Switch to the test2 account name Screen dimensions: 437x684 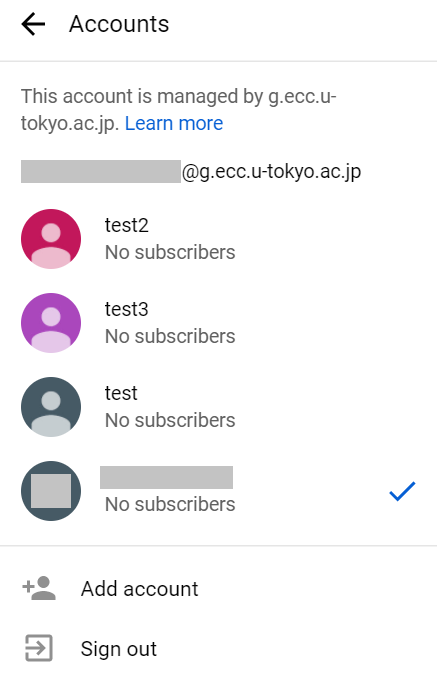point(126,226)
